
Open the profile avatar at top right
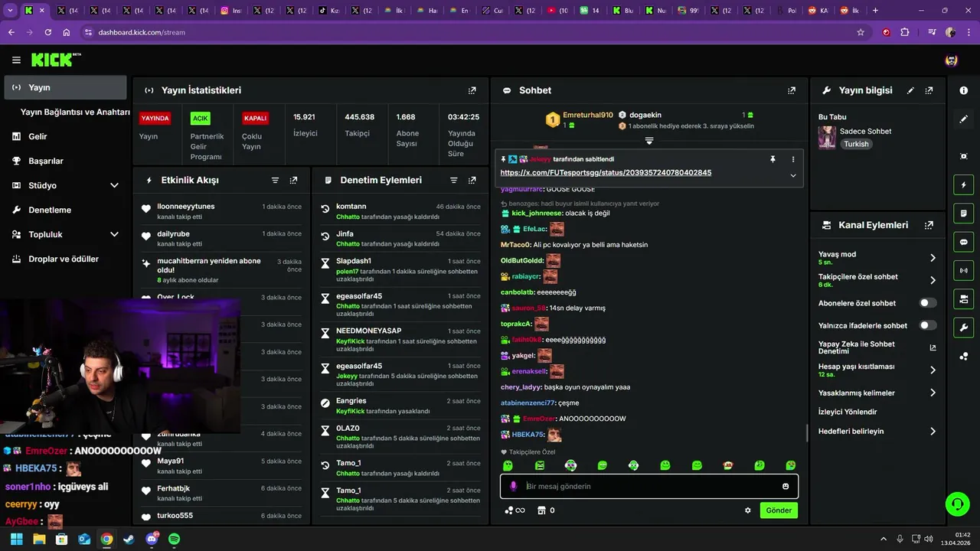click(x=952, y=60)
